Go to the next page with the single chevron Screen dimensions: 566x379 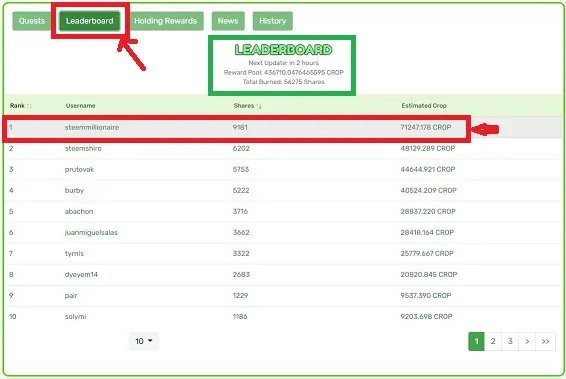[527, 341]
